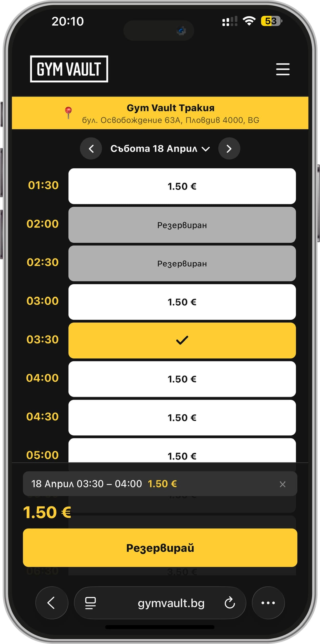Select the 01:30 time slot
The image size is (320, 644).
[182, 186]
